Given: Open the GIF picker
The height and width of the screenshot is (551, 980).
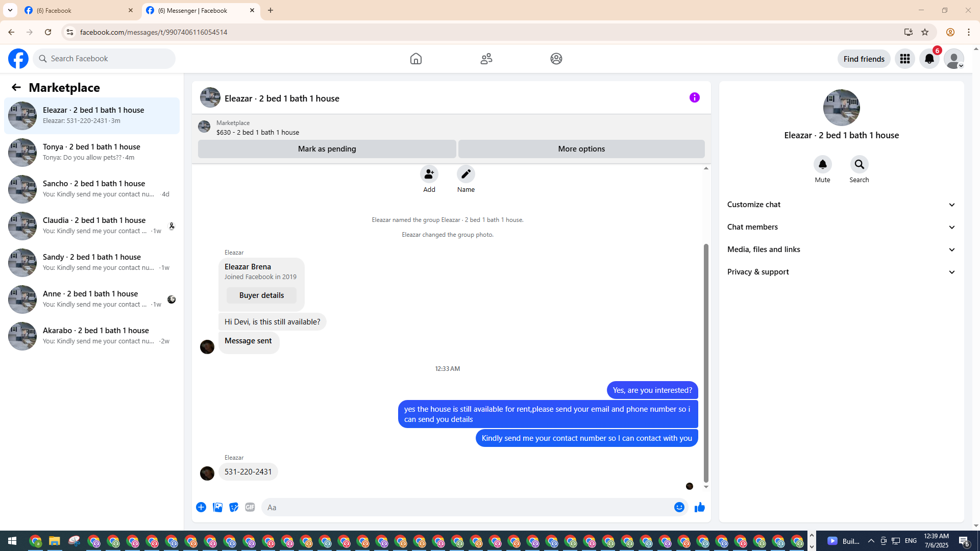Looking at the screenshot, I should (x=250, y=507).
